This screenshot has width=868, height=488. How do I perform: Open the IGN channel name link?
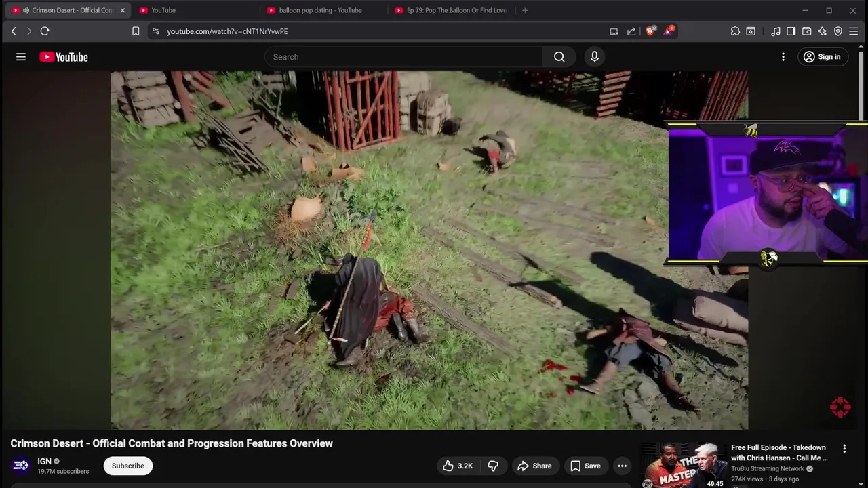pyautogui.click(x=45, y=461)
